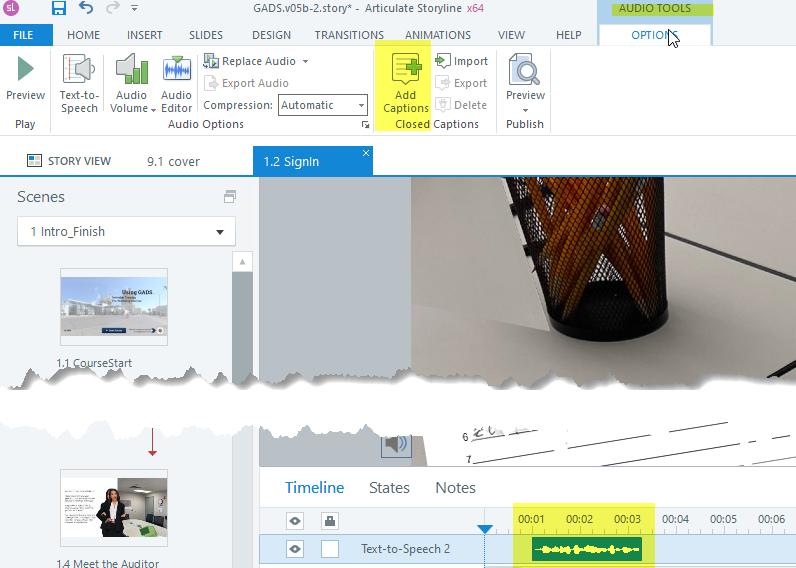Launch the Audio Editor
The height and width of the screenshot is (568, 796).
177,84
